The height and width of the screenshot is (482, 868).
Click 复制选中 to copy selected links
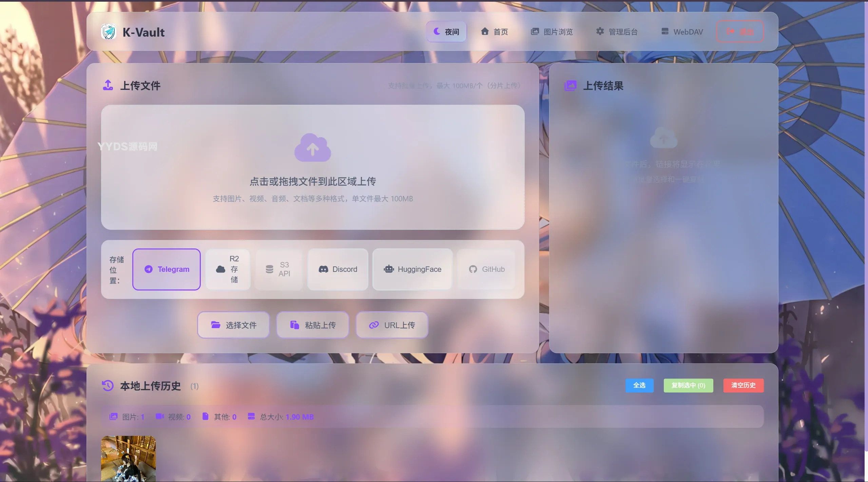click(x=688, y=385)
